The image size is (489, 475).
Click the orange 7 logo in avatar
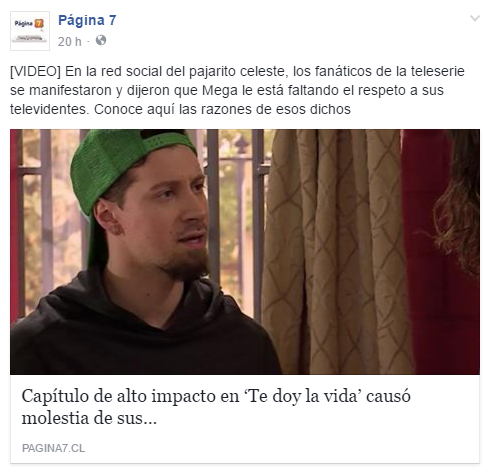(39, 24)
